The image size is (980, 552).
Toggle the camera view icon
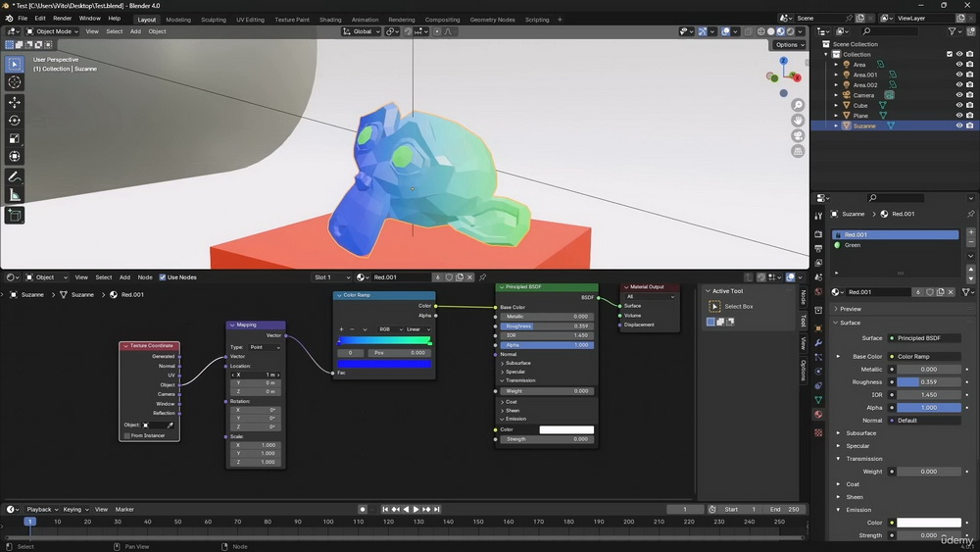(798, 135)
